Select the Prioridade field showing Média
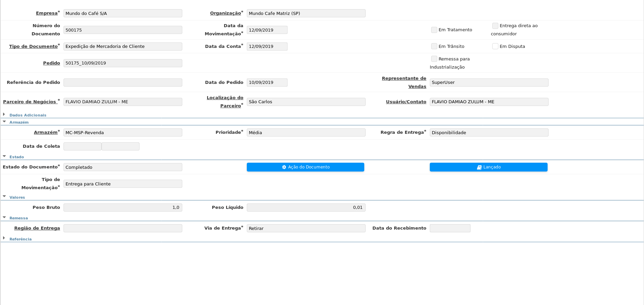Screen dimensions: 644x305 point(306,132)
